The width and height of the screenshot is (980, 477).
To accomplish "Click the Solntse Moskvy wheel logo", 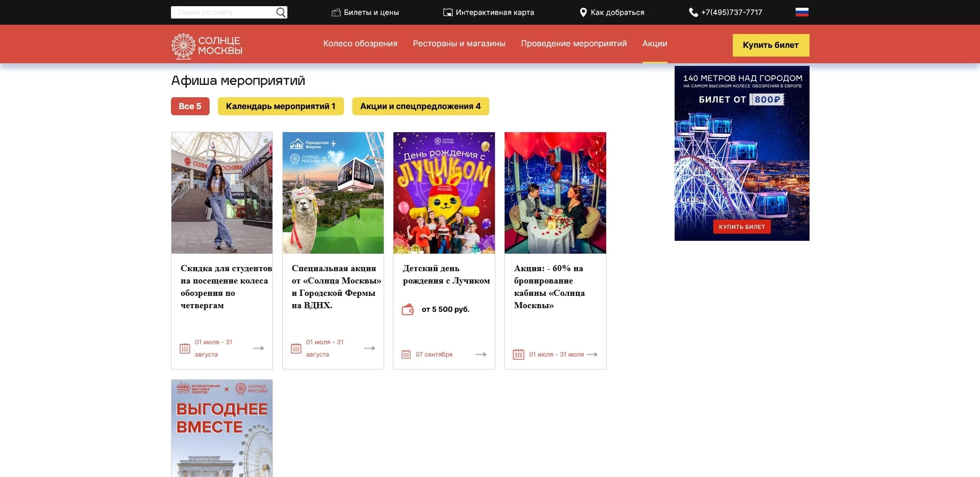I will coord(183,46).
